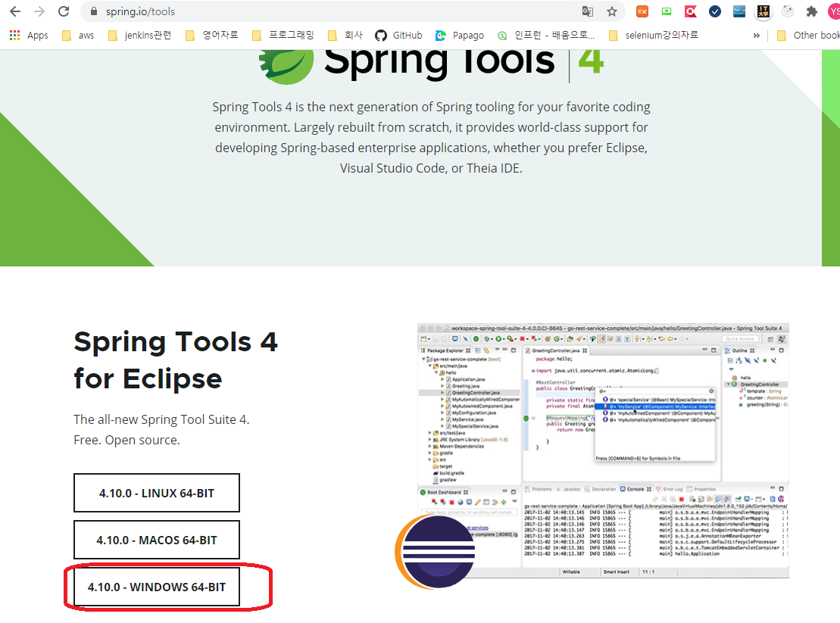Open the jenkins관련 bookmark folder

click(139, 36)
